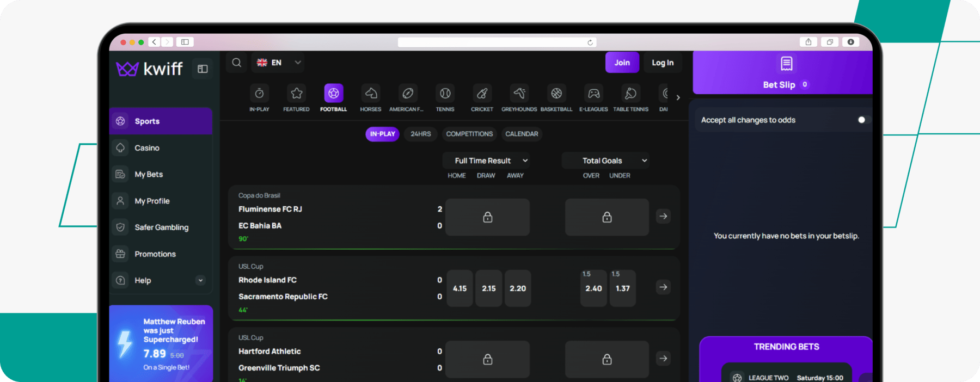
Task: Switch to the Calendar tab
Action: click(x=522, y=134)
